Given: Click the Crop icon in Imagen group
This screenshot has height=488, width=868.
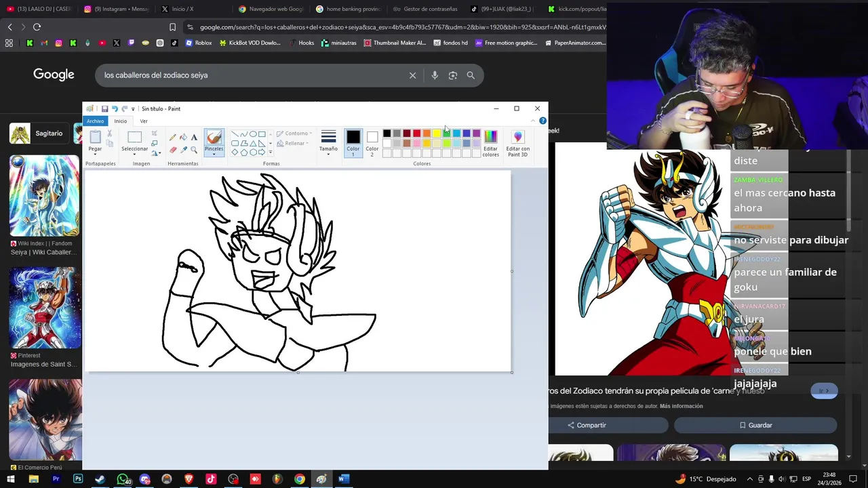Looking at the screenshot, I should [x=155, y=134].
